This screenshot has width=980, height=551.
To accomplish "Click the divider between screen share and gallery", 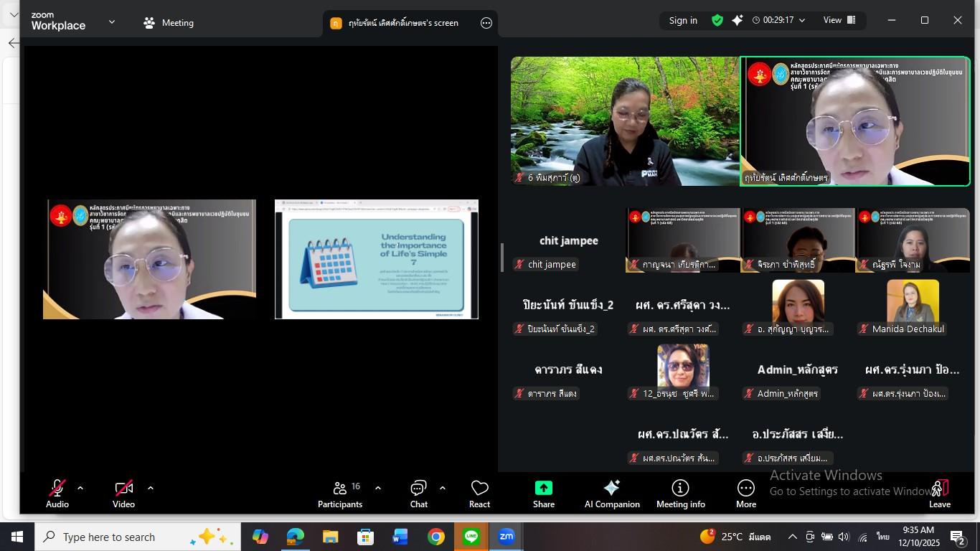I will (502, 258).
